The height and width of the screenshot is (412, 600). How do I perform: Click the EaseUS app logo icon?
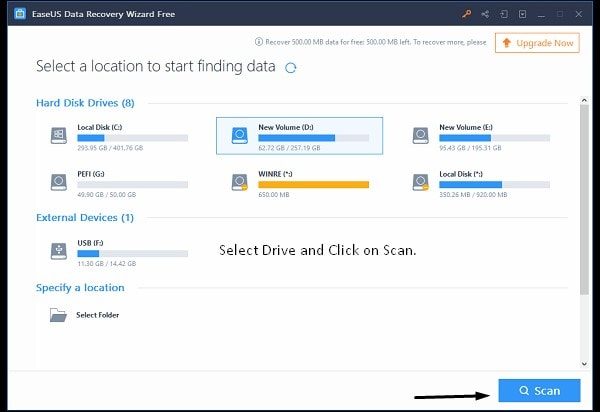20,14
